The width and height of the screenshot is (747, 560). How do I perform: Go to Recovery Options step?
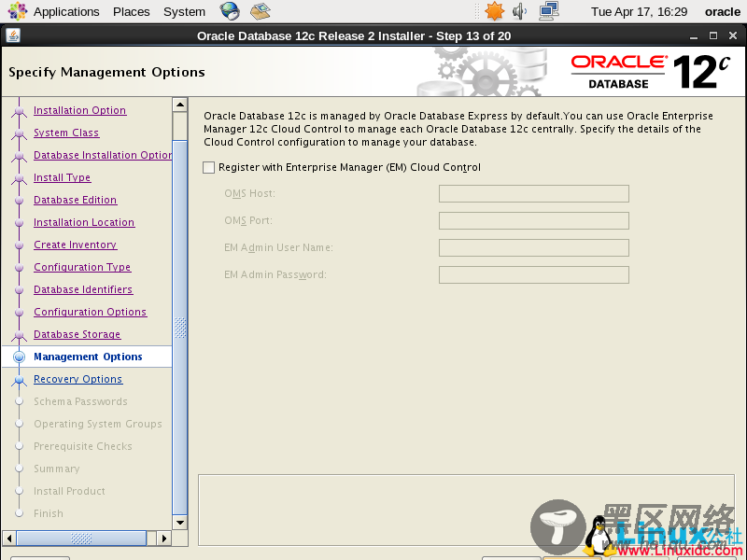pyautogui.click(x=78, y=379)
